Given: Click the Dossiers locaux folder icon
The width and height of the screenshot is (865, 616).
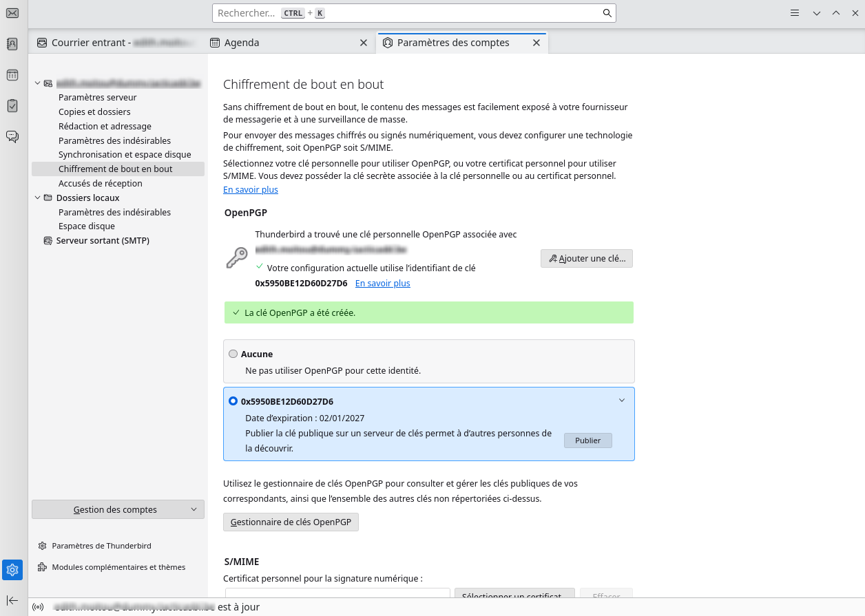Looking at the screenshot, I should click(48, 198).
